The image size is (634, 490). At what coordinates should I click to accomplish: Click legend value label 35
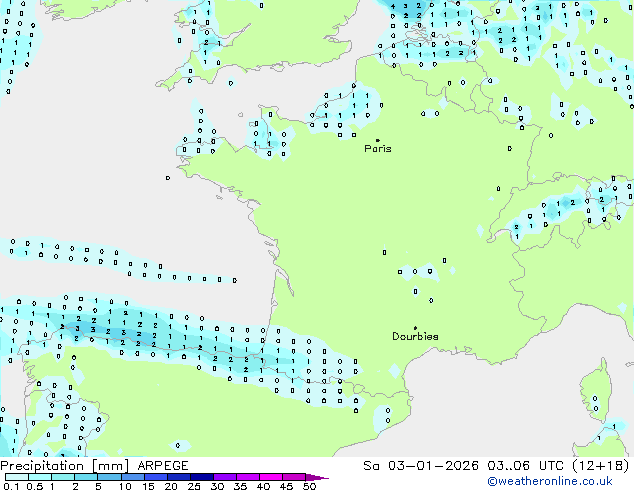click(240, 486)
